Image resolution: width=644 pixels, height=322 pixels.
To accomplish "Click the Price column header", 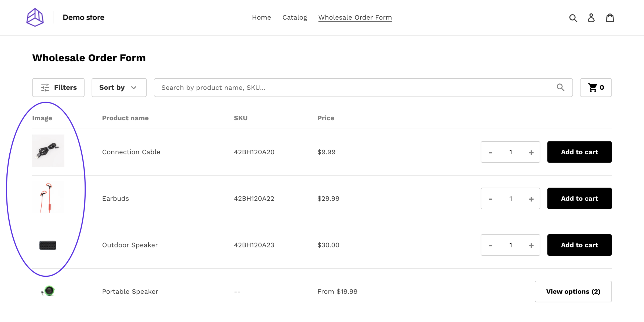I will 326,118.
